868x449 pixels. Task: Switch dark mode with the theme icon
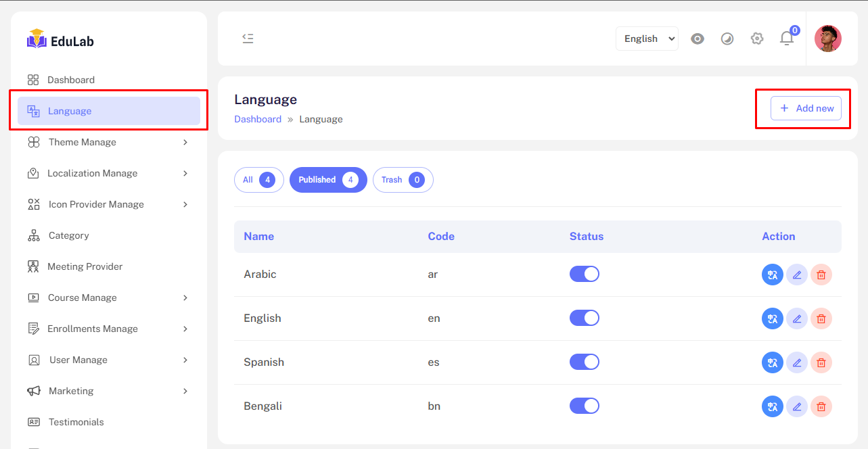727,39
